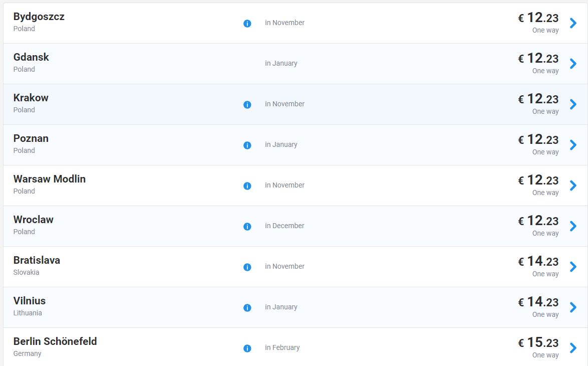Select the € 14.23 Bratislava price
The height and width of the screenshot is (366, 588).
coord(538,261)
